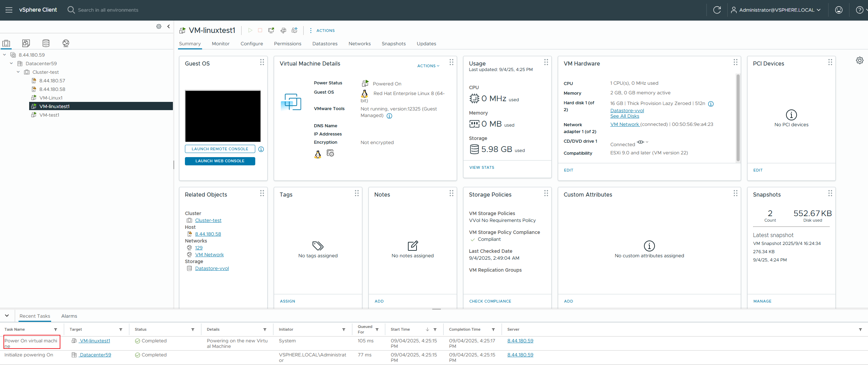This screenshot has height=365, width=868.
Task: Click EDIT in VM Hardware card
Action: [568, 170]
